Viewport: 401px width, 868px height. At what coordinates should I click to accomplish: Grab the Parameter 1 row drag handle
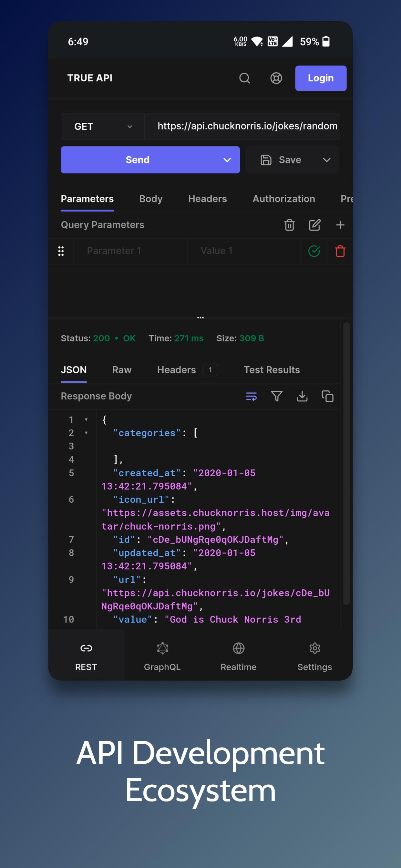pos(61,251)
